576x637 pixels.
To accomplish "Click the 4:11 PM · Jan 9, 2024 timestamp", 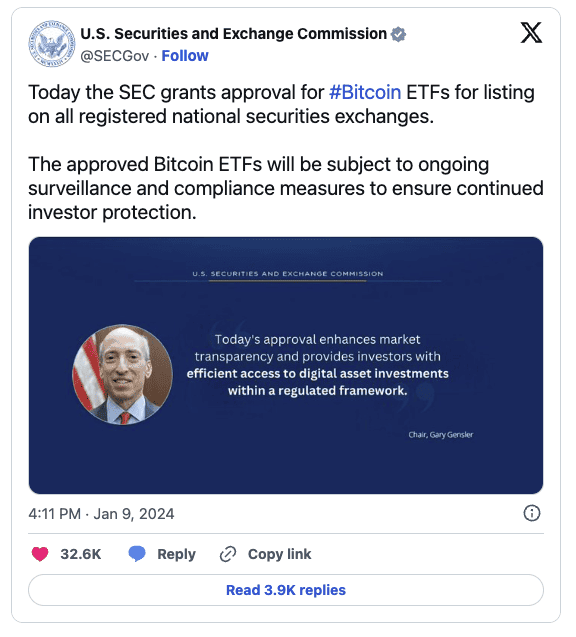I will click(101, 514).
